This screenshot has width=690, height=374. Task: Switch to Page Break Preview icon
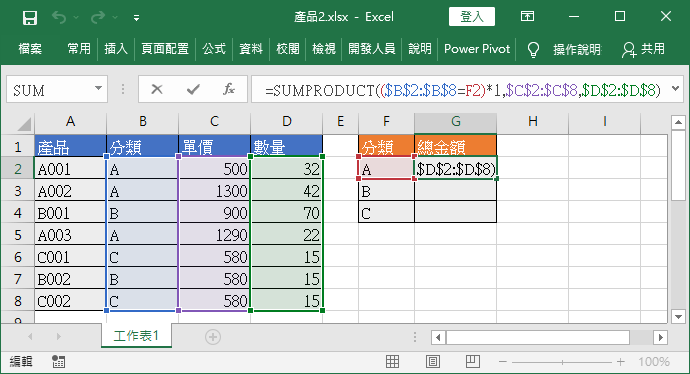473,362
